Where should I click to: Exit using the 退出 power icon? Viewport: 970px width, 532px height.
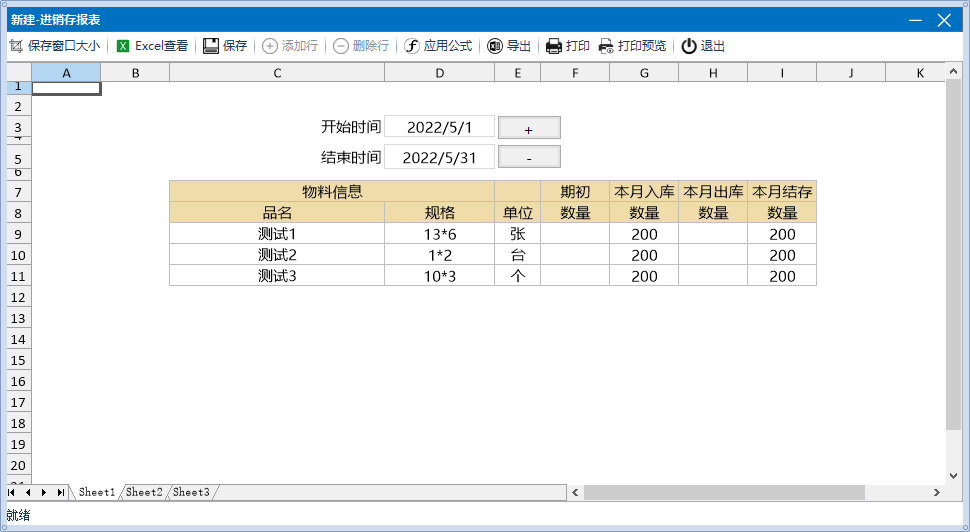pyautogui.click(x=689, y=46)
